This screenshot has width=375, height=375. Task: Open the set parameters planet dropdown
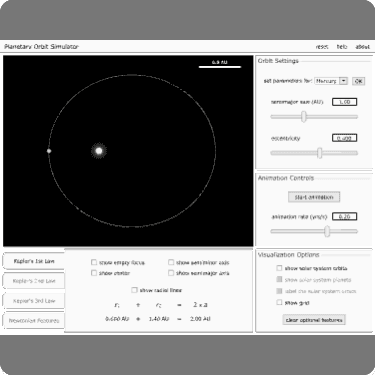(x=331, y=81)
